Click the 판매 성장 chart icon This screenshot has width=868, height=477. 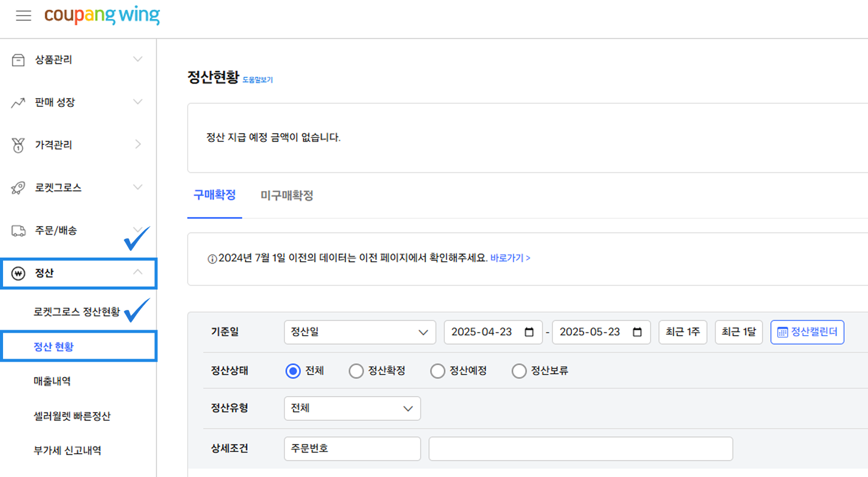pos(18,102)
